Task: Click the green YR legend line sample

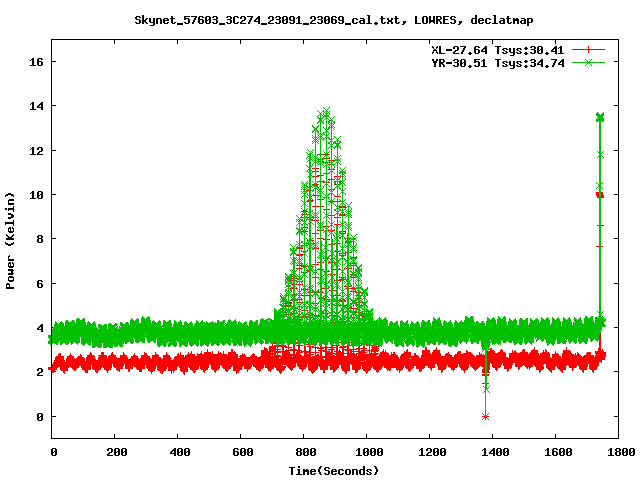Action: [589, 62]
